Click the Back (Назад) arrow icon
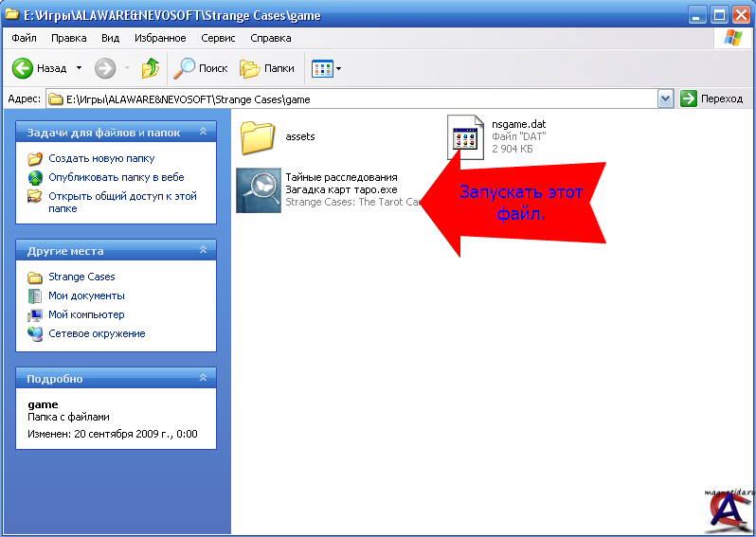 (23, 68)
